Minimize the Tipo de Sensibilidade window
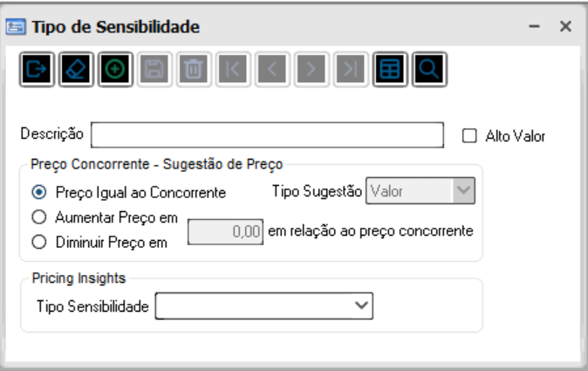Viewport: 588px width, 371px height. 533,27
